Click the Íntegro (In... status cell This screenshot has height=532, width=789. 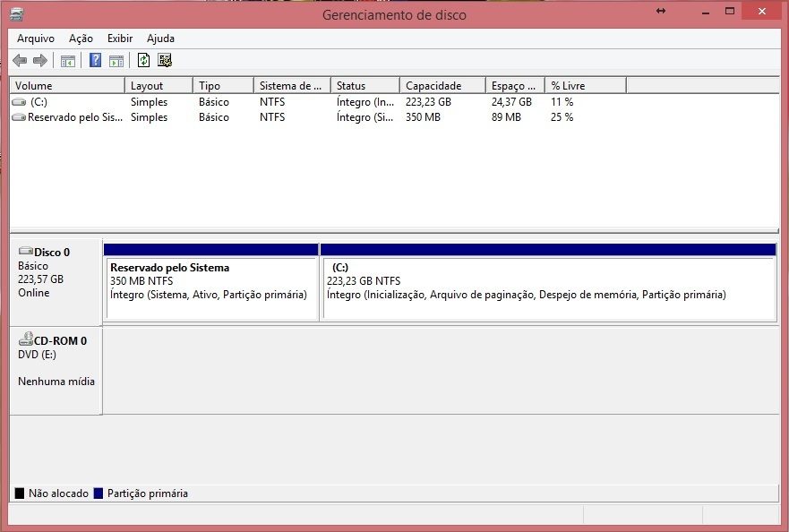coord(364,102)
